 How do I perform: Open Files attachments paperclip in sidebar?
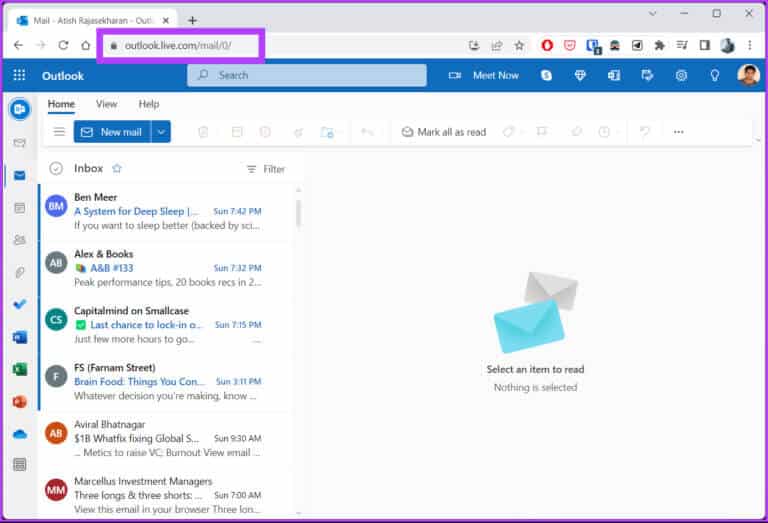[x=20, y=272]
